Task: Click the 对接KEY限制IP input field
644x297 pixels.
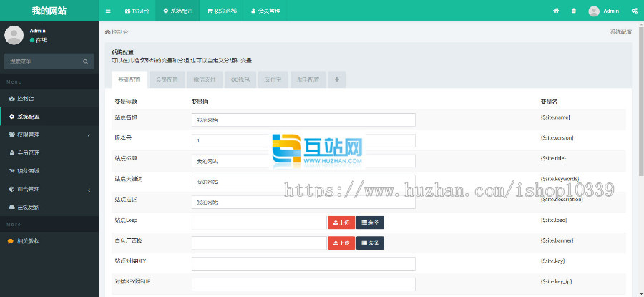Action: tap(303, 284)
